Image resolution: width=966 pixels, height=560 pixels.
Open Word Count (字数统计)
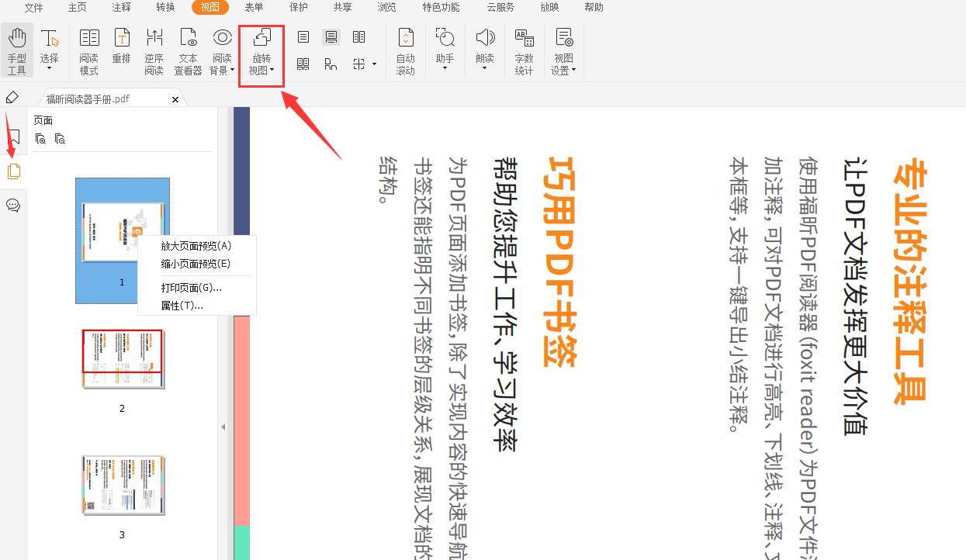[x=524, y=50]
